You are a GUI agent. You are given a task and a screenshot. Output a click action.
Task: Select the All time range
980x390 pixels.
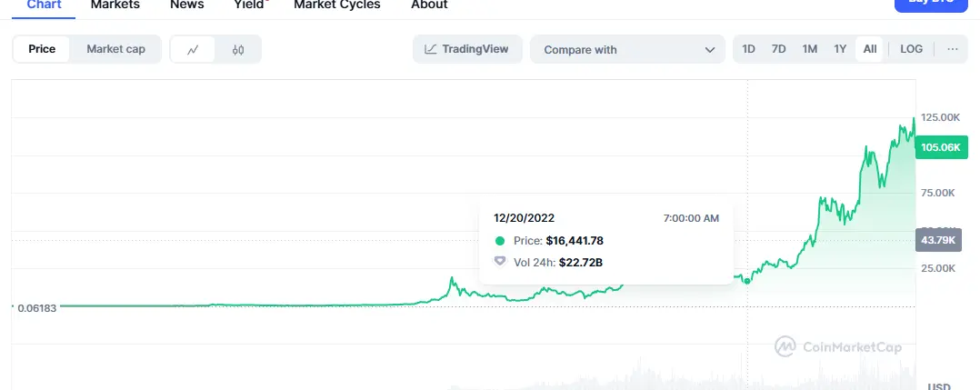(x=870, y=49)
